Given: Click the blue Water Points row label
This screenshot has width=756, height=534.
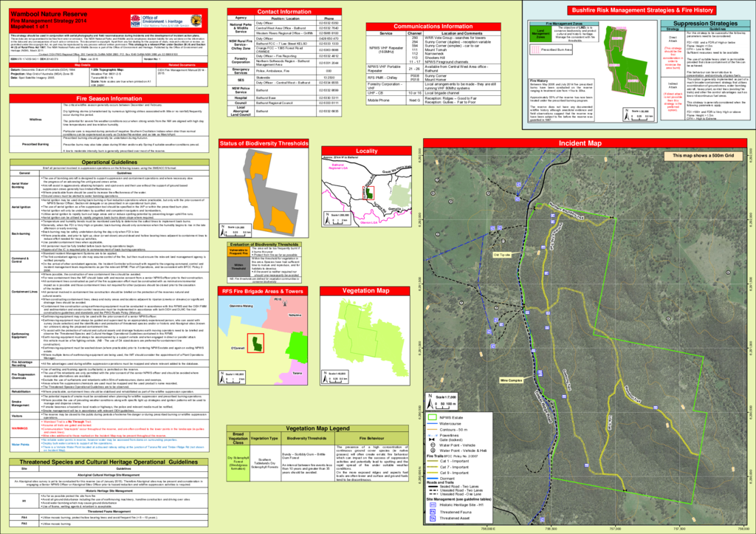Looking at the screenshot, I should click(x=20, y=445).
